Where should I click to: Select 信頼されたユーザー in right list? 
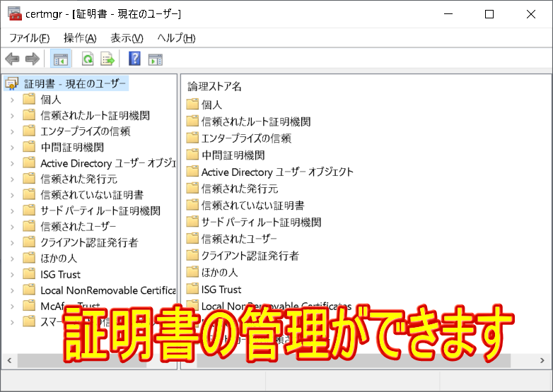[x=239, y=239]
